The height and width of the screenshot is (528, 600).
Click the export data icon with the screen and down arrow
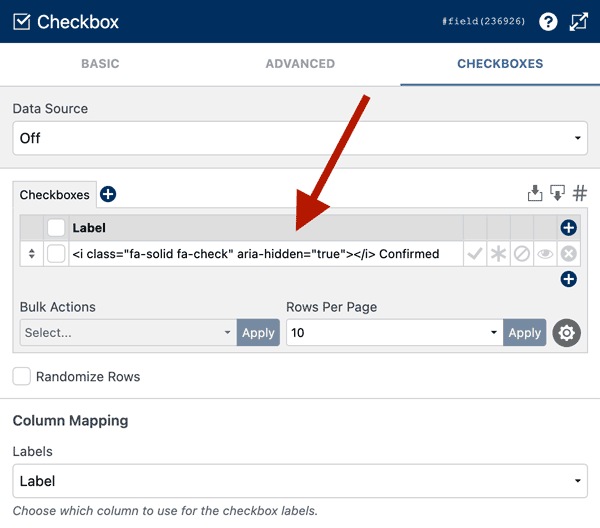pyautogui.click(x=557, y=193)
